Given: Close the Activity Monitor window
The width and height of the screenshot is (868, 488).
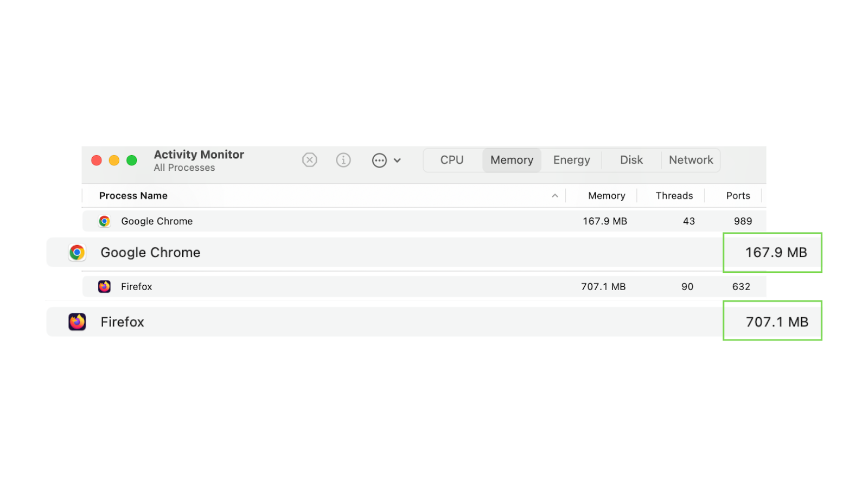Looking at the screenshot, I should point(97,160).
